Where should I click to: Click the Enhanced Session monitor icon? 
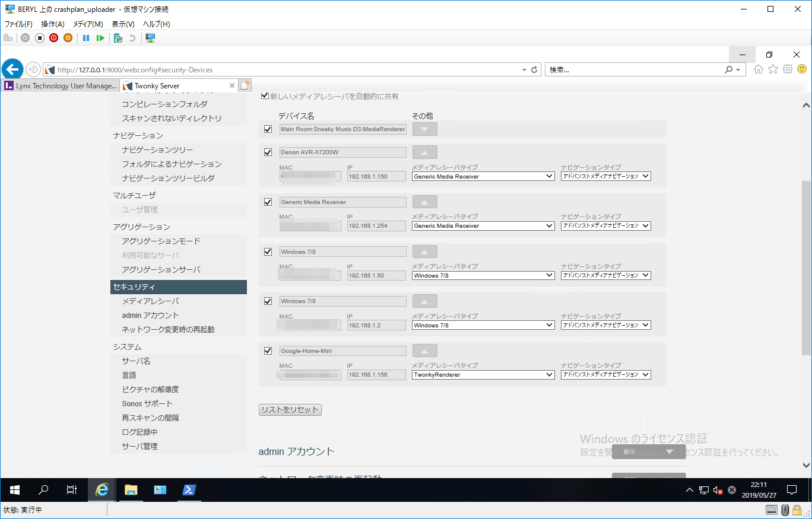click(150, 38)
